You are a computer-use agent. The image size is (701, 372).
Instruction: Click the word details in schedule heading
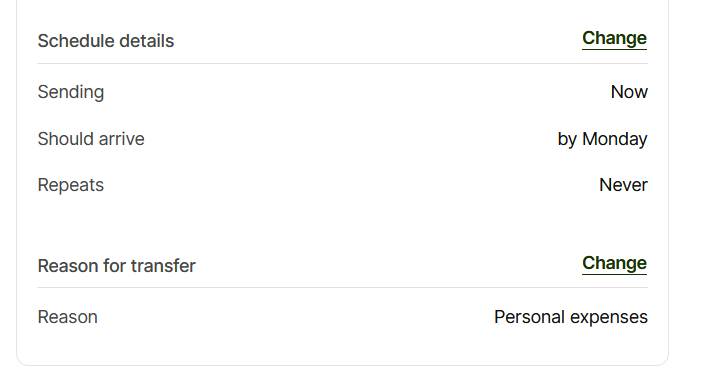coord(147,41)
